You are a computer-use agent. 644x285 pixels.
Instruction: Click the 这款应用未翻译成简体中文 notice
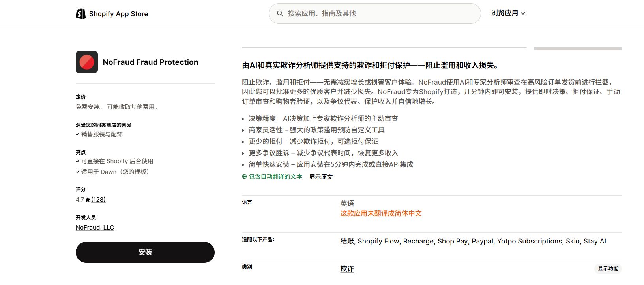381,213
